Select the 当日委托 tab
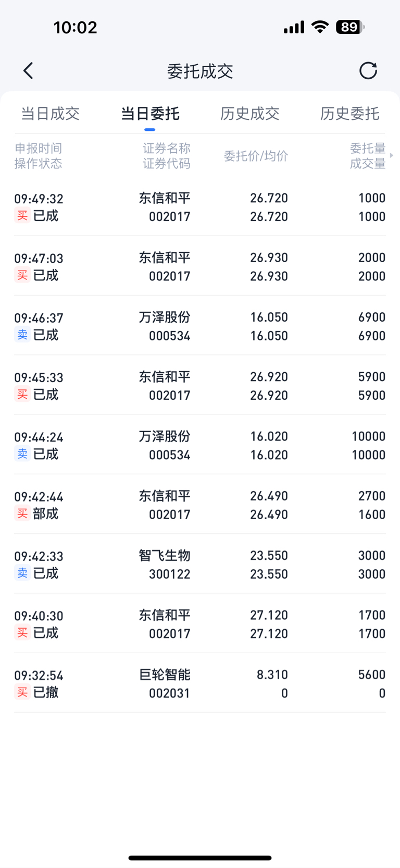Viewport: 400px width, 868px height. 150,114
